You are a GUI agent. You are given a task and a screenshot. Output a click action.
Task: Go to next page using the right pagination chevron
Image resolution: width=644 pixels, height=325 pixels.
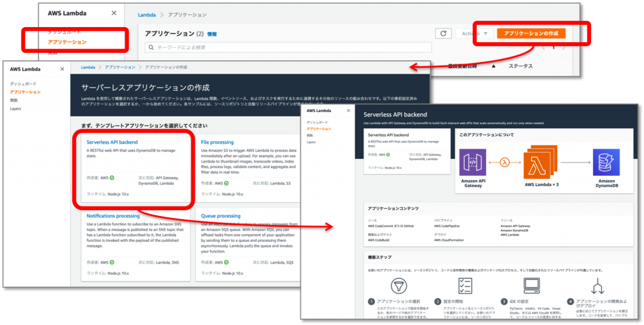coord(563,47)
